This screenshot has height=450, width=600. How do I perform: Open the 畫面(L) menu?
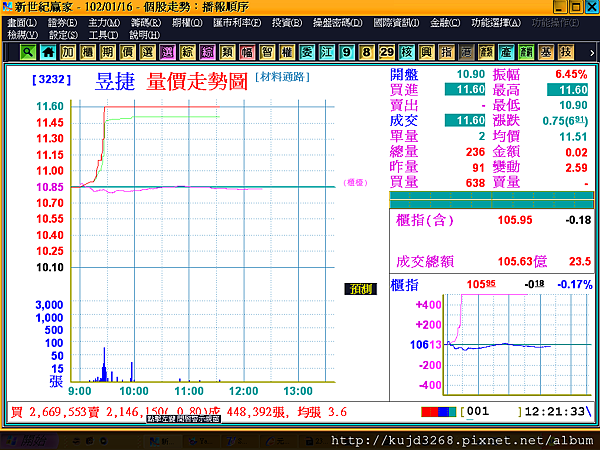coord(22,23)
